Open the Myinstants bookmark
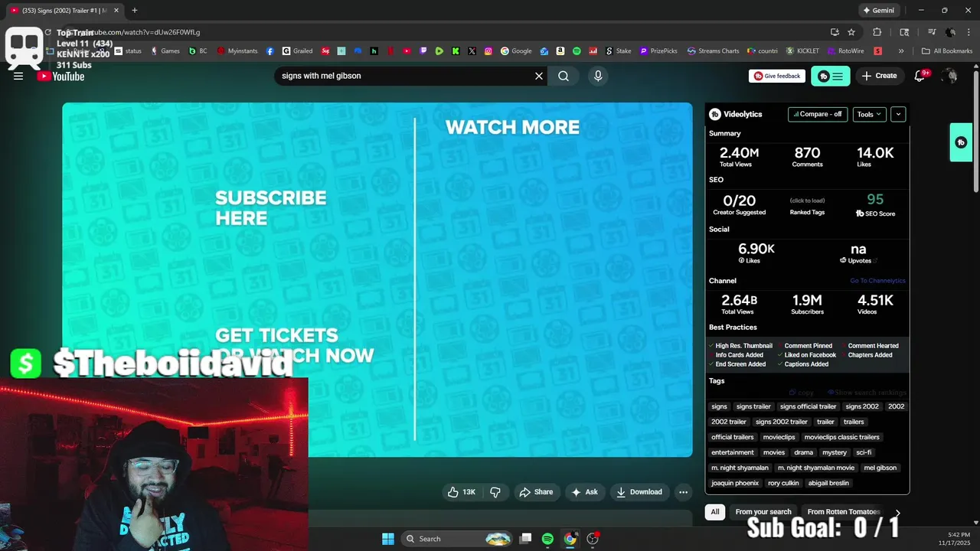980x551 pixels. point(237,51)
